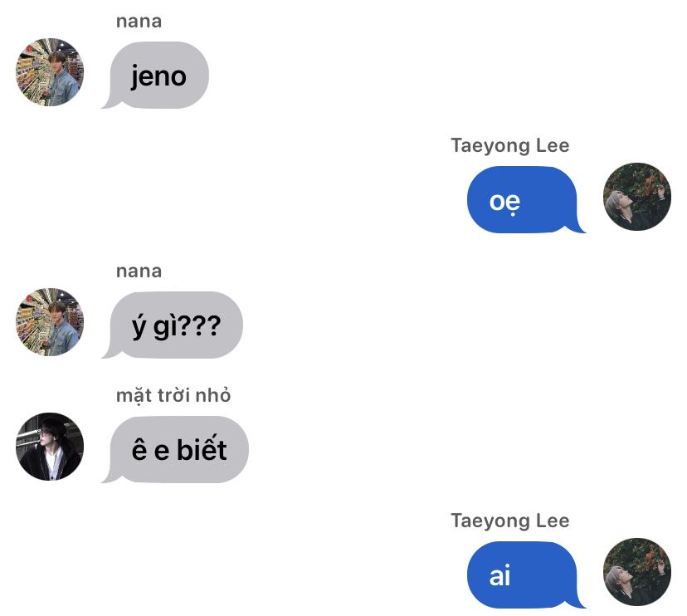Open Taeyong Lee's avatar next to 'oẹ'
Image resolution: width=687 pixels, height=616 pixels.
637,197
